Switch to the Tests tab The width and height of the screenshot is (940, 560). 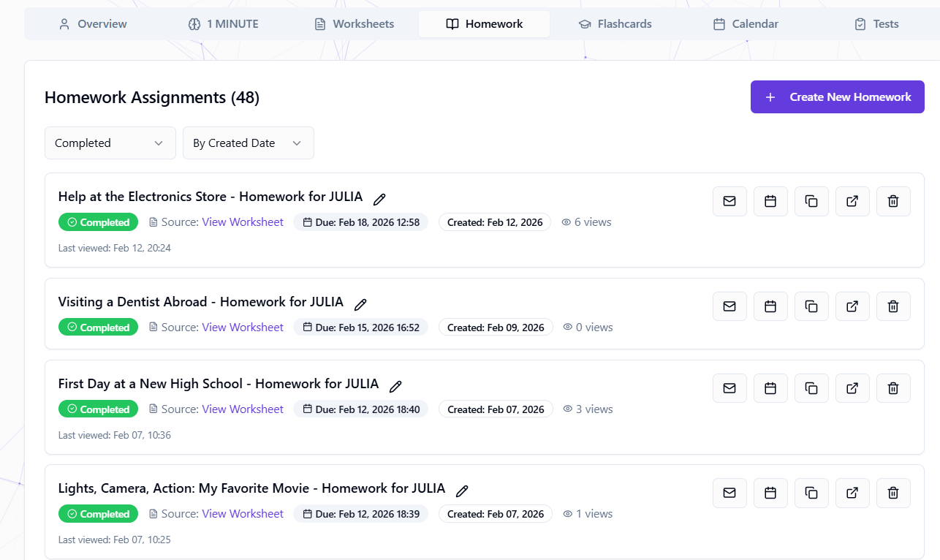(876, 24)
